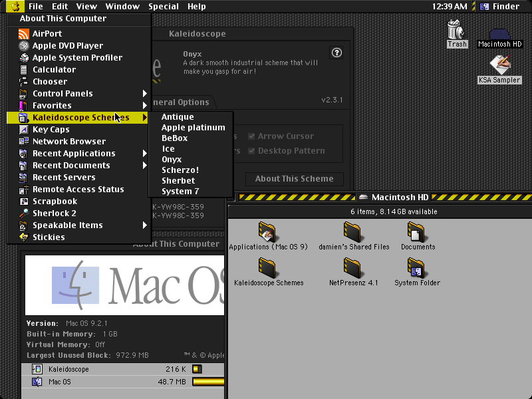Select Mac OS row in memory list
Screen dimensions: 532x399
pyautogui.click(x=123, y=382)
